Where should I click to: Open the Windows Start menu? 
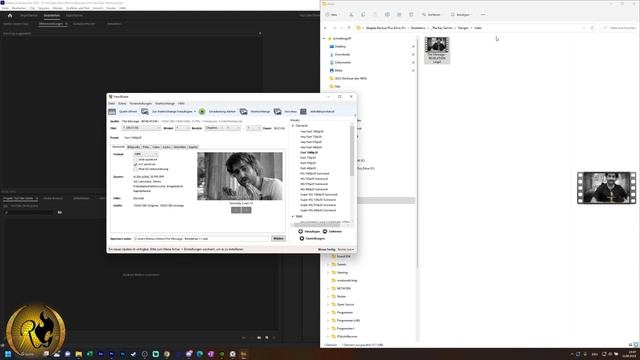(8, 354)
